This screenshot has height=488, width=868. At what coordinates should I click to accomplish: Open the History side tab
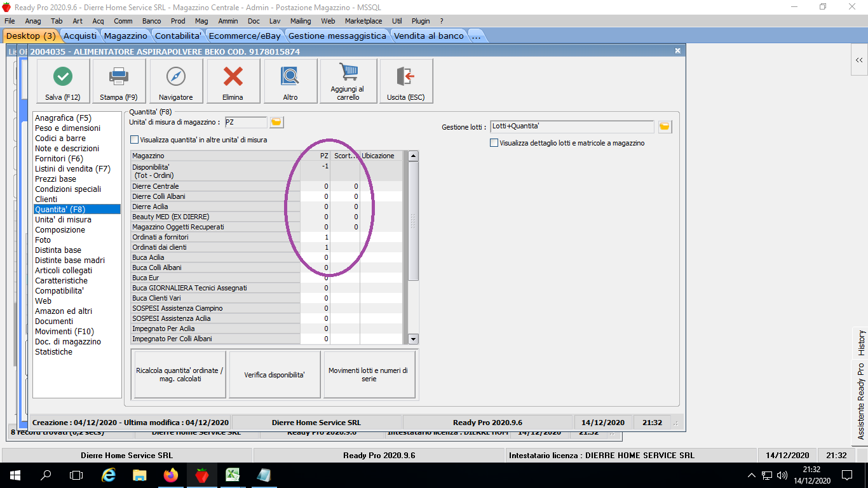[x=861, y=342]
